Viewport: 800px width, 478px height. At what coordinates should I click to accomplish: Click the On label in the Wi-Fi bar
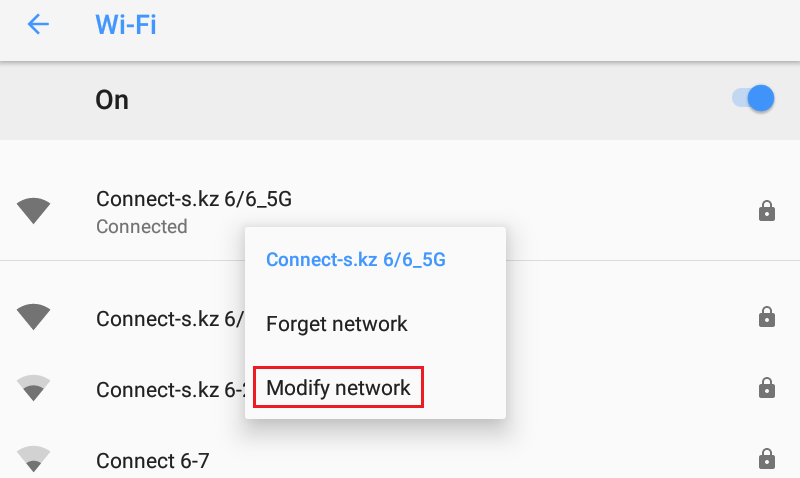112,100
